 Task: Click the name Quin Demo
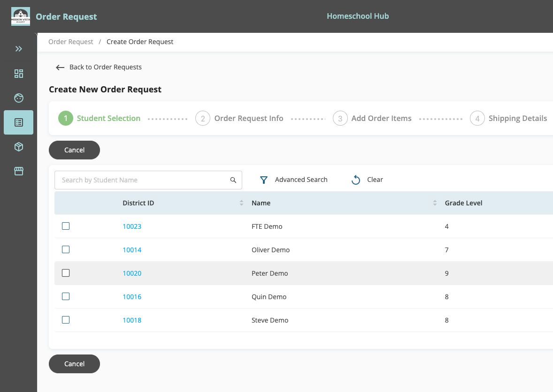point(269,296)
